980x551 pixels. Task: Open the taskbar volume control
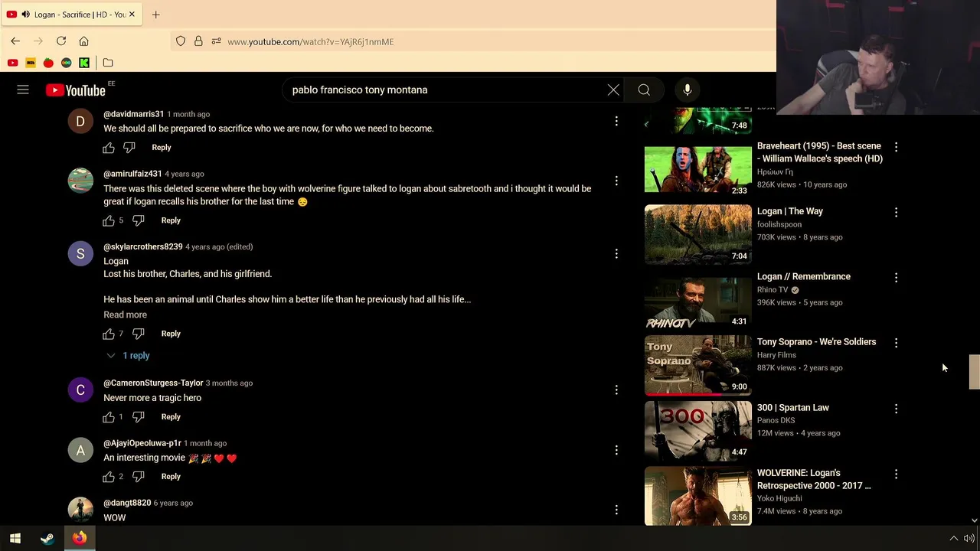[x=969, y=538]
